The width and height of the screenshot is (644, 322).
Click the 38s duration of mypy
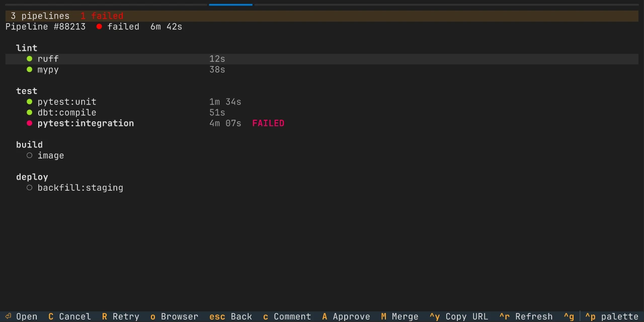point(217,69)
